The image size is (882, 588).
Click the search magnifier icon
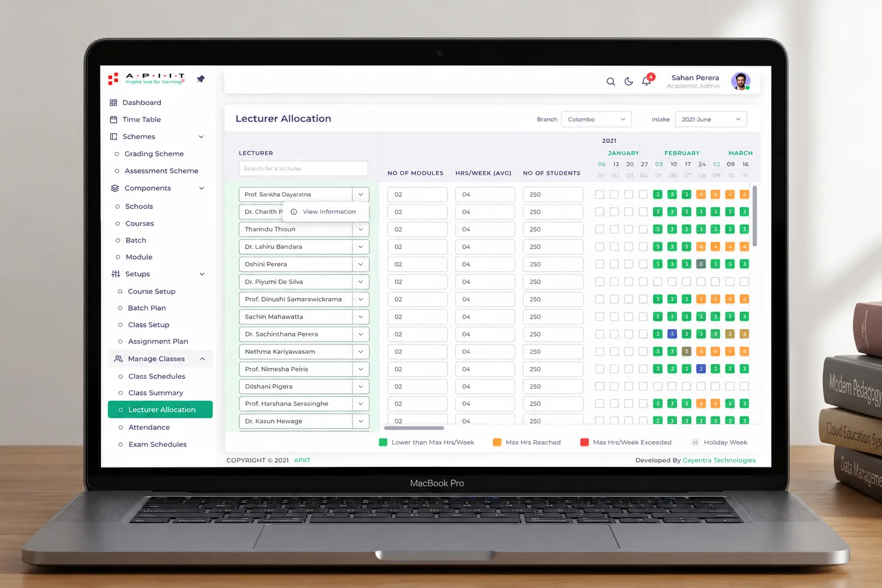coord(611,82)
